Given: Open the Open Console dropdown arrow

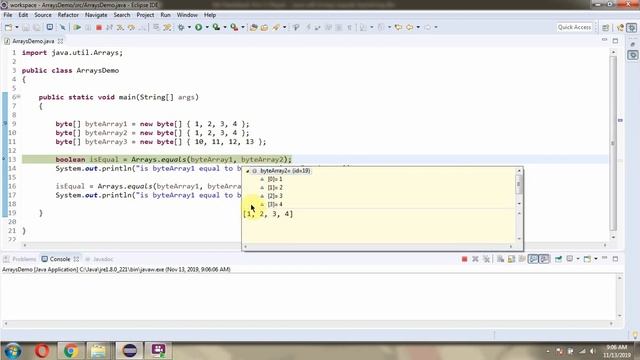Looking at the screenshot, I should click(x=596, y=259).
